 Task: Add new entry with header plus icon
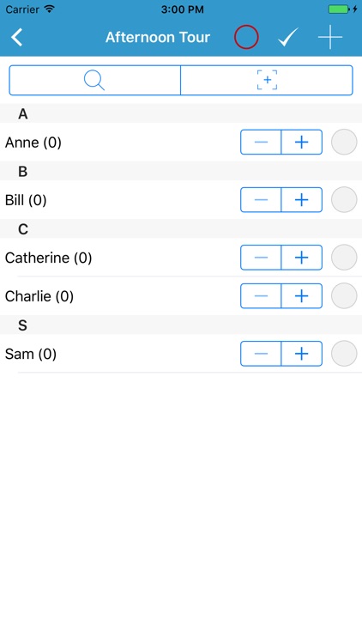[330, 38]
